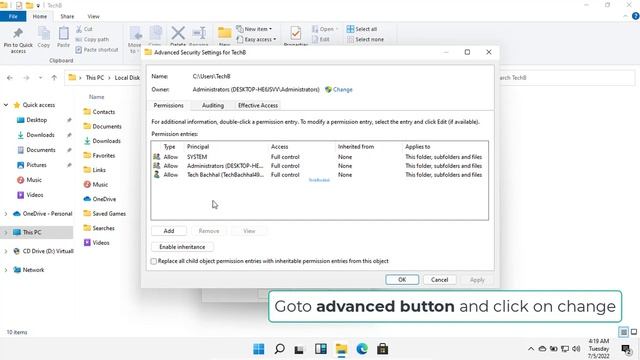Select the Tech Bachhal permission entry
The height and width of the screenshot is (360, 640).
click(319, 175)
